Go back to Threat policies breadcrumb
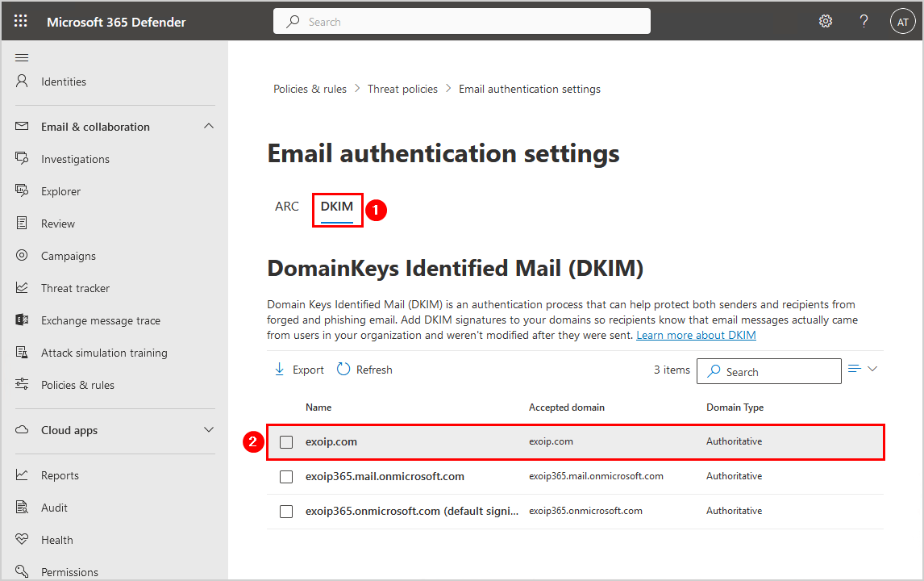 click(402, 89)
